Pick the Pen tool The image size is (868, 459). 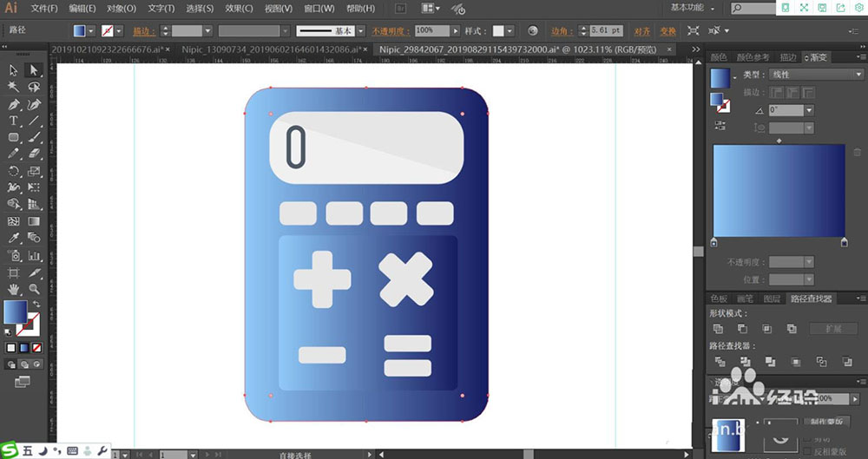point(14,104)
